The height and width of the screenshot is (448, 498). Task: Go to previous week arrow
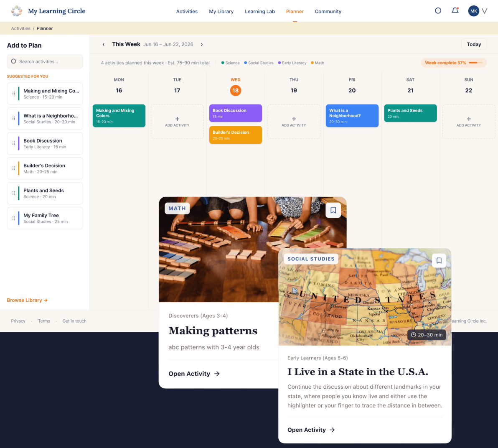[104, 44]
